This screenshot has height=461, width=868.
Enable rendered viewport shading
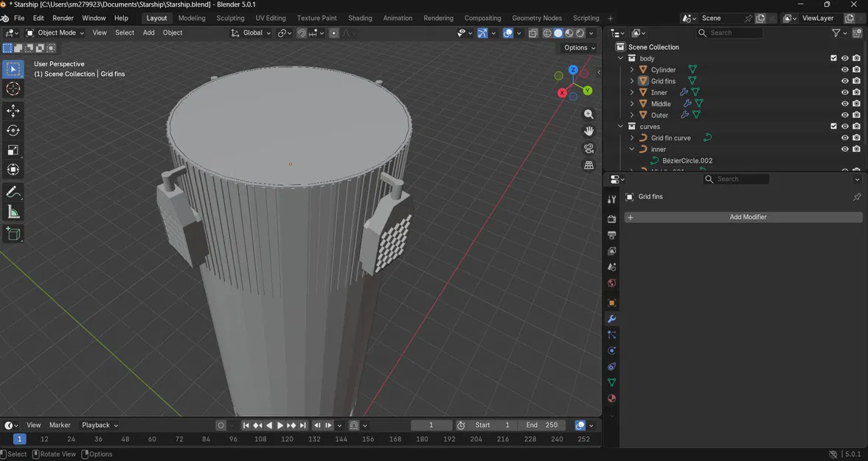pyautogui.click(x=580, y=32)
